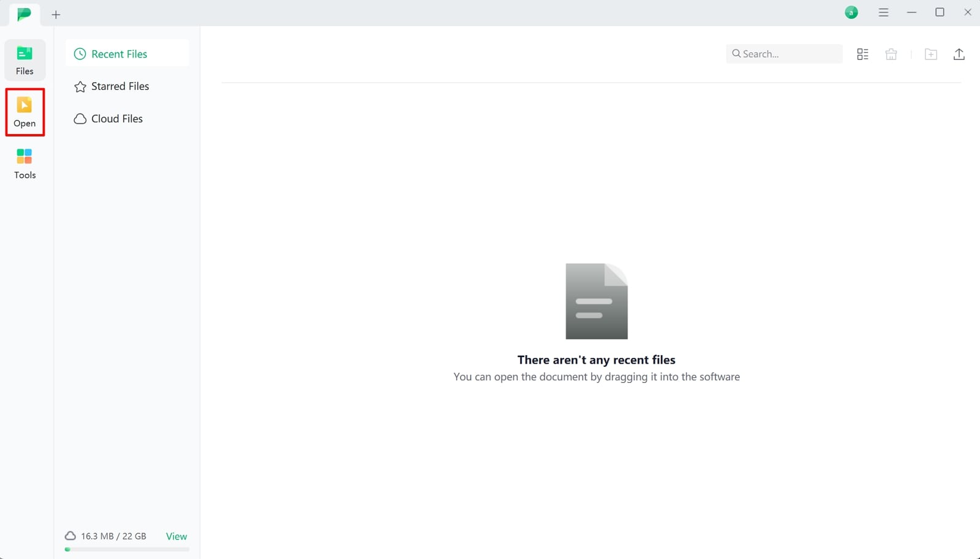Click the new folder plus icon
The image size is (980, 559).
(x=931, y=54)
